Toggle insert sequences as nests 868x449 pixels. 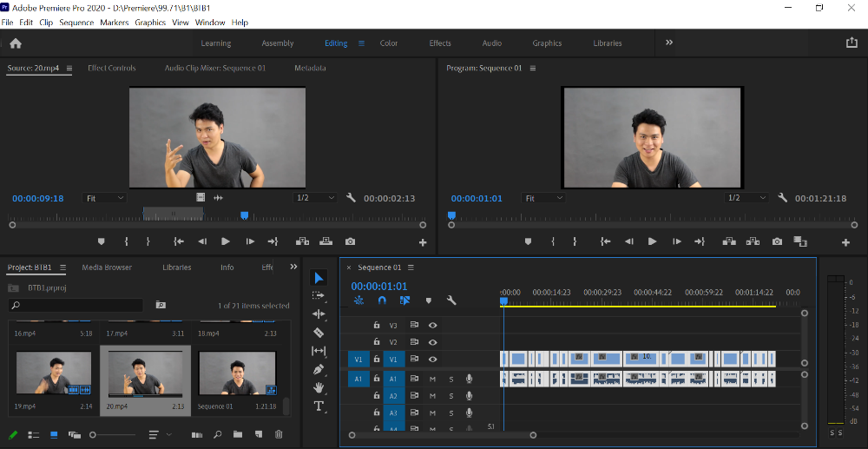coord(358,300)
